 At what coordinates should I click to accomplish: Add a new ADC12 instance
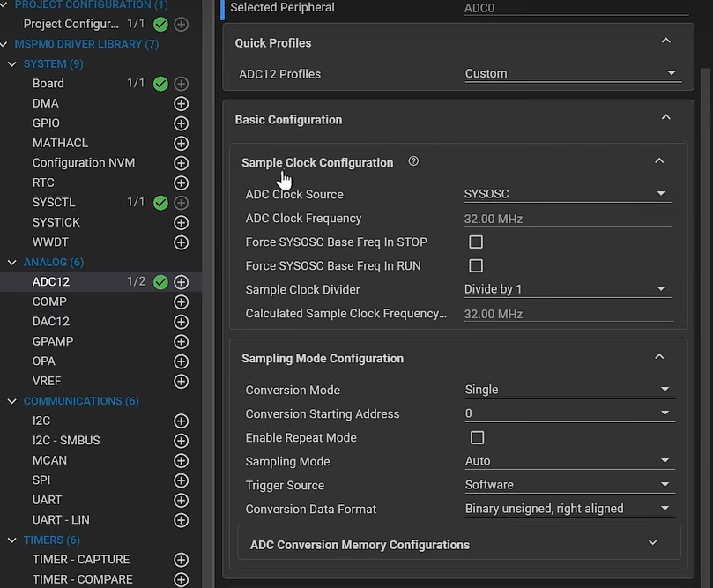point(182,282)
